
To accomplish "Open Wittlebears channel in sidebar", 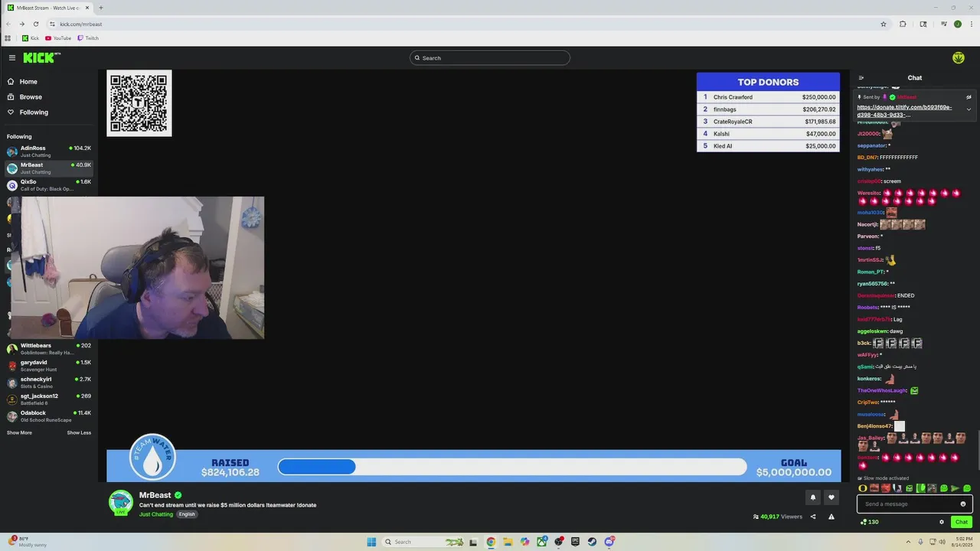I will point(49,349).
